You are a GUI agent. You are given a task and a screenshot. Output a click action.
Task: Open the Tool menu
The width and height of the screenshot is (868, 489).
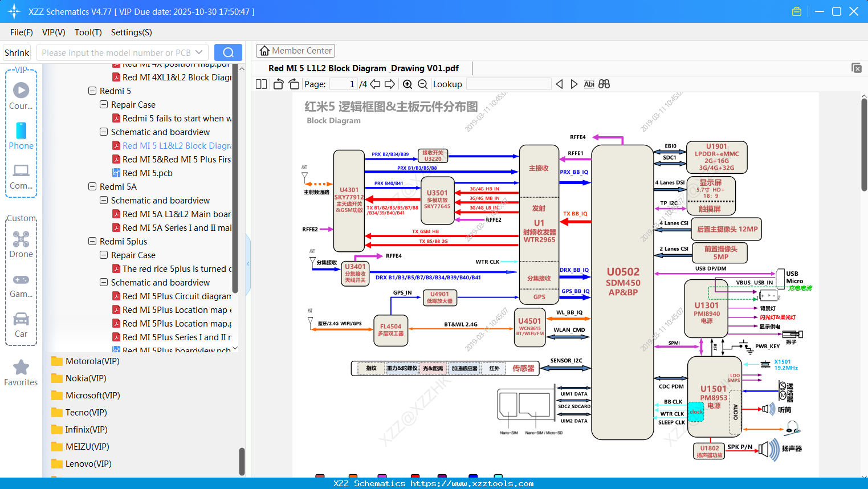click(88, 32)
